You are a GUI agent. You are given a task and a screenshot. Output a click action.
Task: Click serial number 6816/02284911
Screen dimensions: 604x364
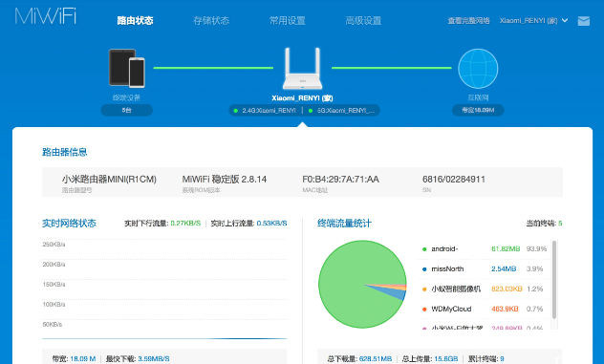point(454,179)
